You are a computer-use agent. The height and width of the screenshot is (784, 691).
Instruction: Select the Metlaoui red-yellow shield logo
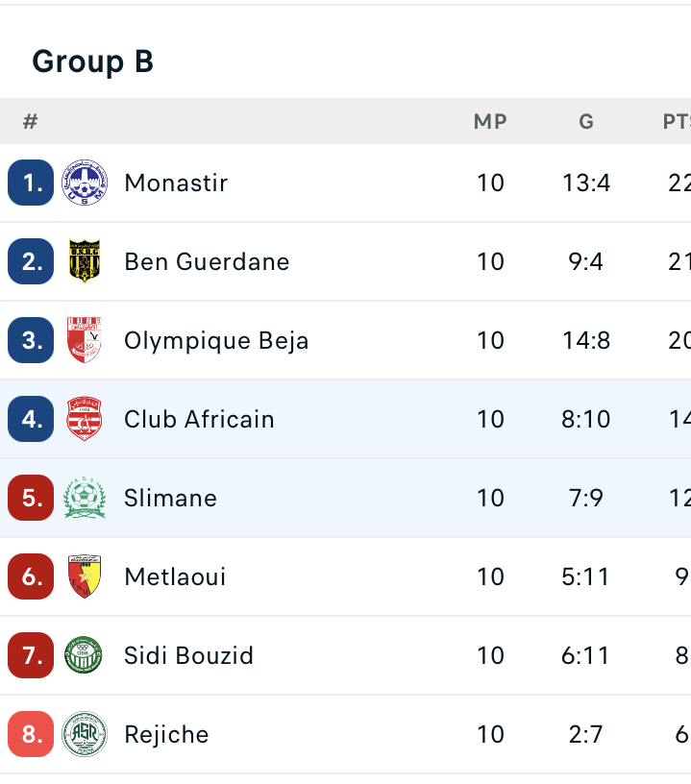coord(84,576)
